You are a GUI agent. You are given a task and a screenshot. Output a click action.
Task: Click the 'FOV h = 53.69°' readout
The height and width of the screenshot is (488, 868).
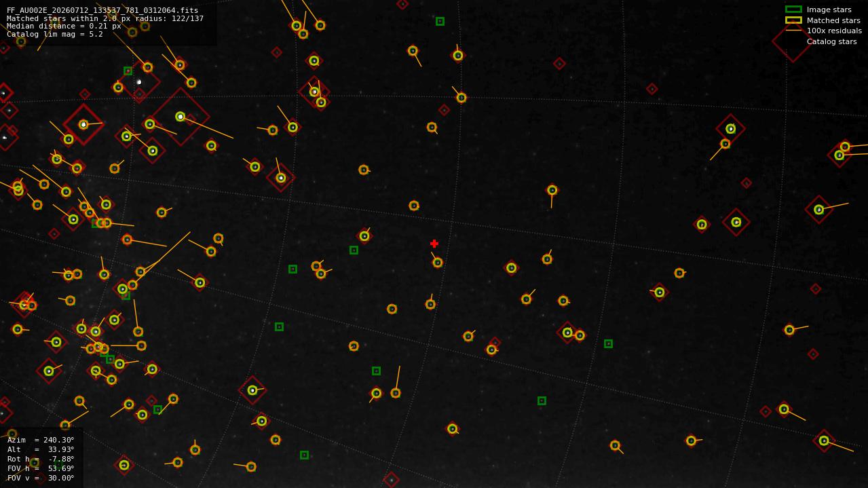[x=41, y=468]
